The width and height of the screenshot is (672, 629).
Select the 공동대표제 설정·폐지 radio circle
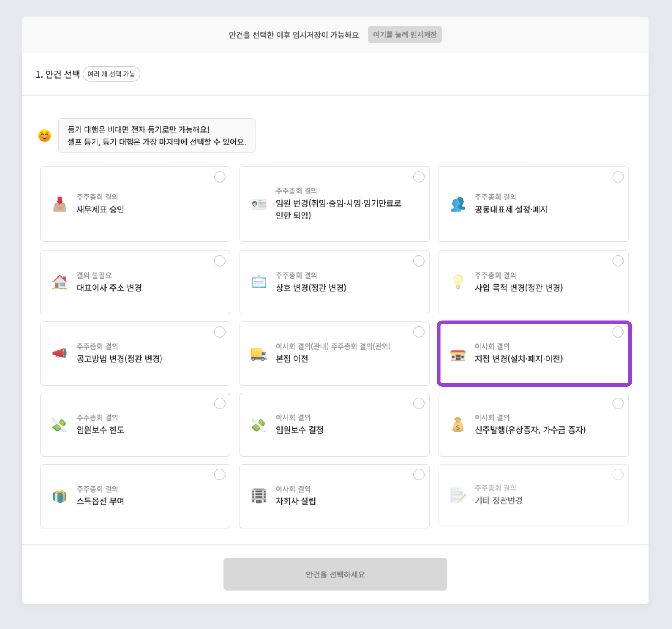[618, 177]
